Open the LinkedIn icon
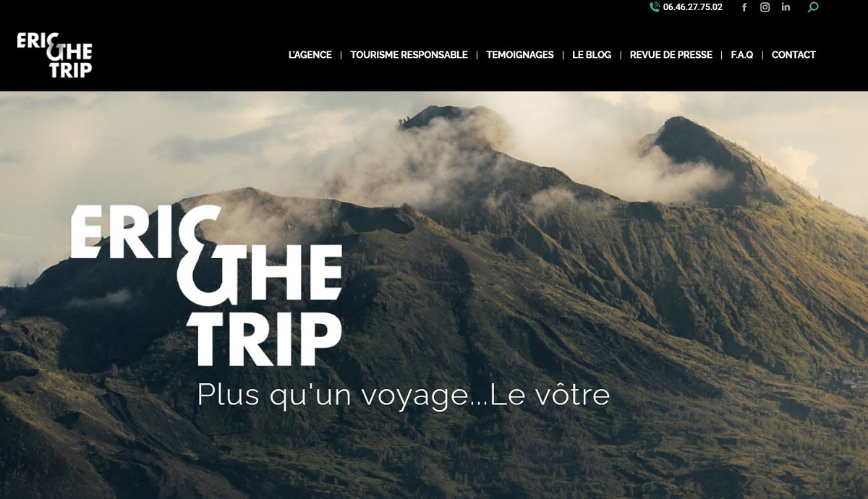This screenshot has height=499, width=868. pos(786,7)
